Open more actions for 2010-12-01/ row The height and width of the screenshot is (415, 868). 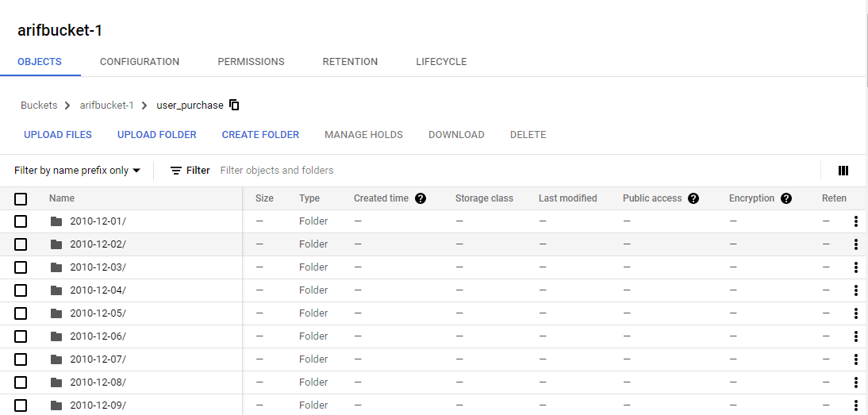click(856, 221)
